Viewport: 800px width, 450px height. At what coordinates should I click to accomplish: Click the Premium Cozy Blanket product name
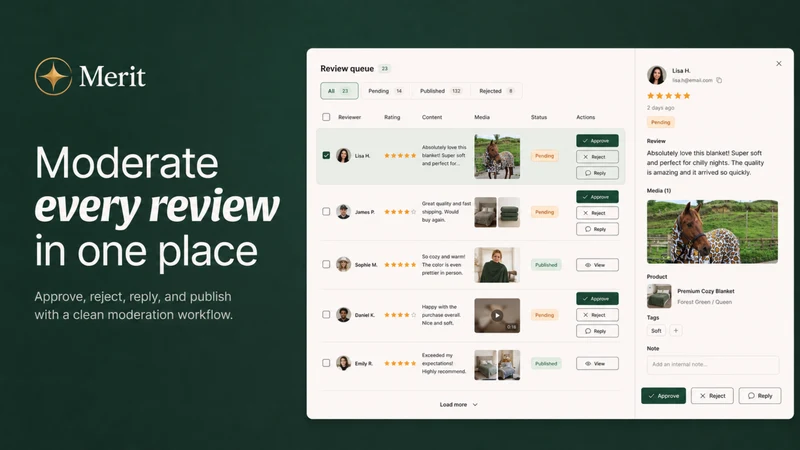click(x=706, y=291)
